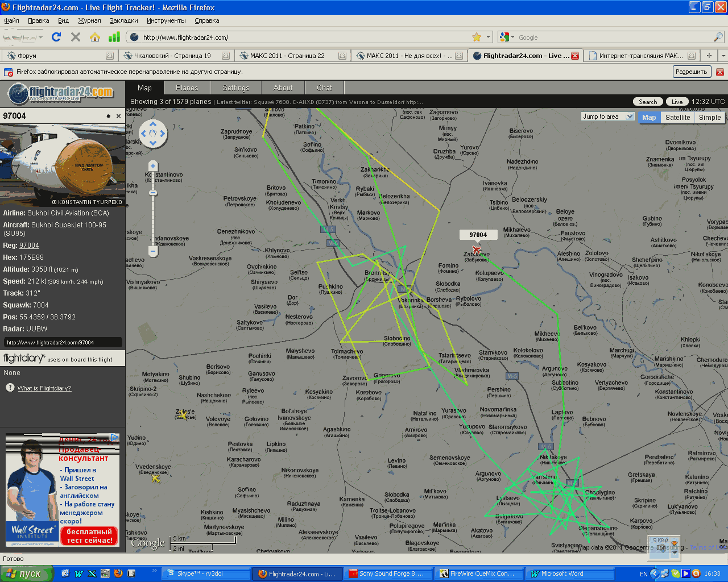Viewport: 728px width, 582px height.
Task: Open the Закладки menu
Action: 124,20
